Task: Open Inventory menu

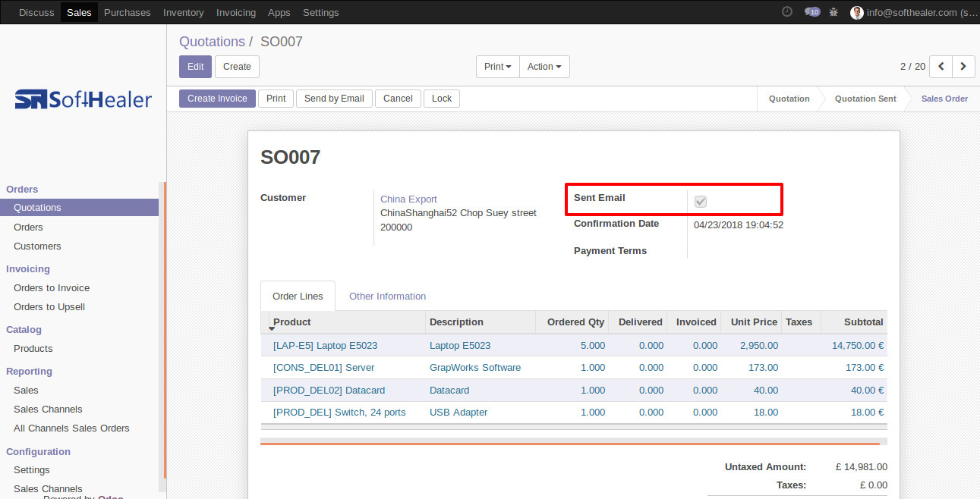Action: click(184, 12)
